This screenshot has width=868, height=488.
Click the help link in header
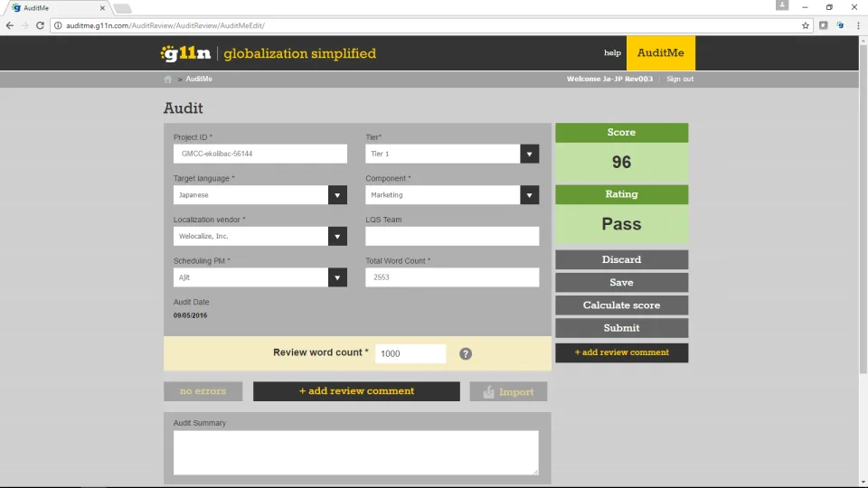[612, 53]
